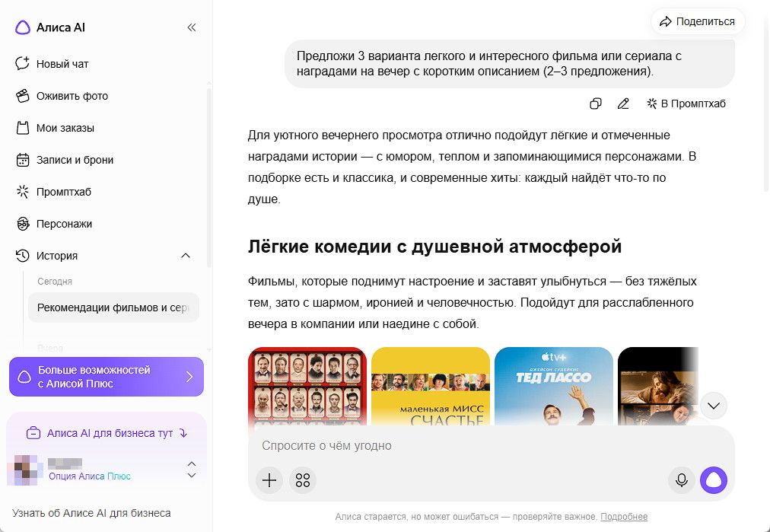770x532 pixels.
Task: Open the Тед Лассо poster
Action: (554, 386)
